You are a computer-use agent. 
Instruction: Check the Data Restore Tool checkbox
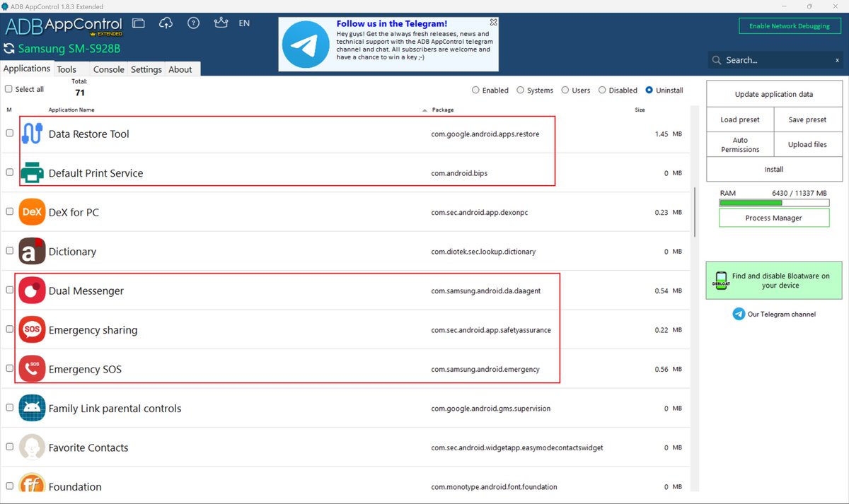(x=9, y=133)
